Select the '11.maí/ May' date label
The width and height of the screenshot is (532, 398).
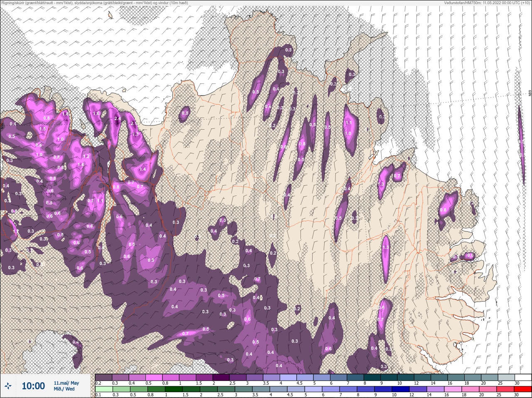[x=66, y=383]
